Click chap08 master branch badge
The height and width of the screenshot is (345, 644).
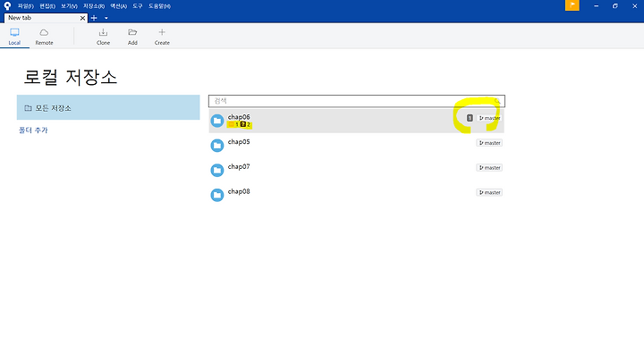click(489, 192)
